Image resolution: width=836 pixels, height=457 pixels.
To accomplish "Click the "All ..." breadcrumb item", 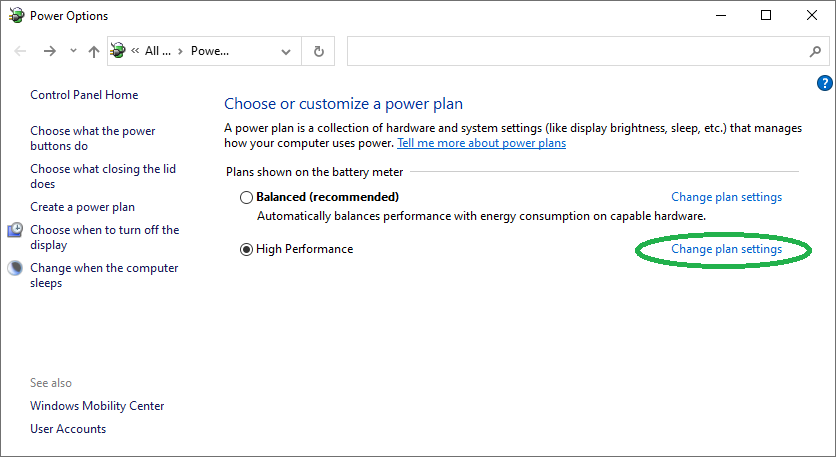I will tap(157, 51).
